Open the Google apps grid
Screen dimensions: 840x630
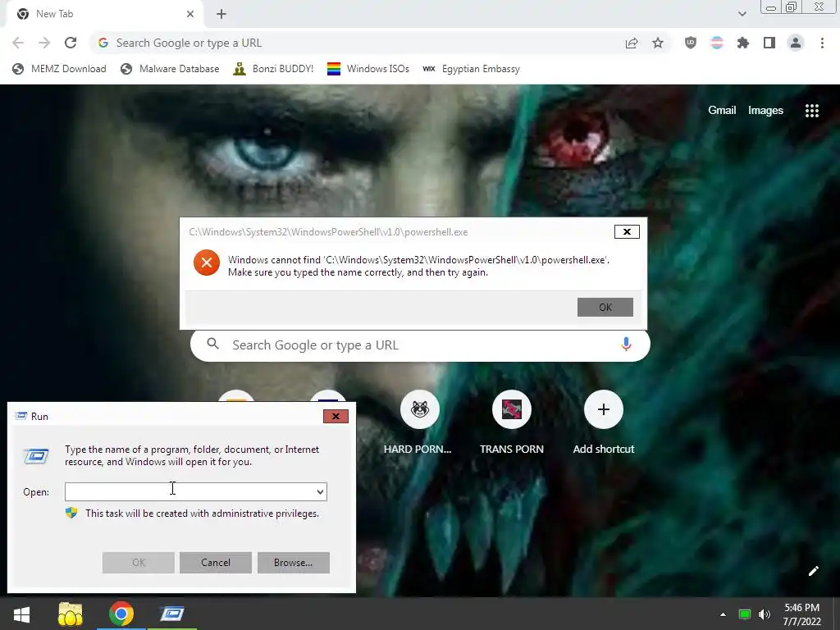(x=812, y=111)
